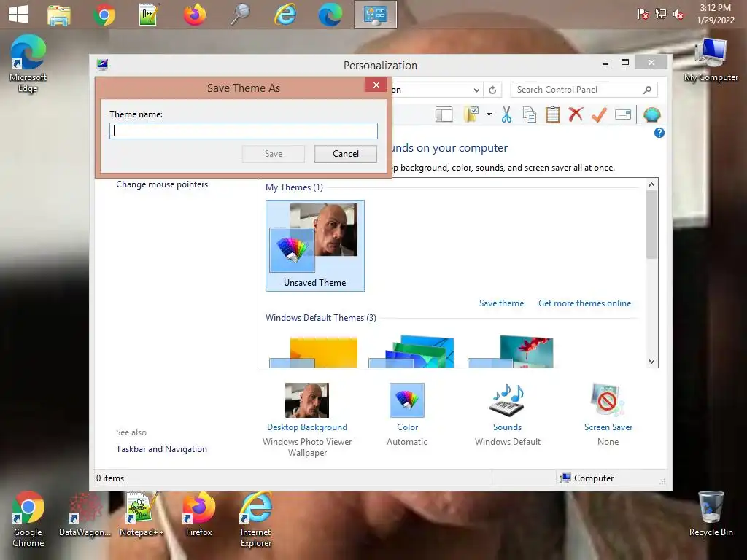
Task: Click the theme list scrollbar thumb
Action: (x=651, y=225)
